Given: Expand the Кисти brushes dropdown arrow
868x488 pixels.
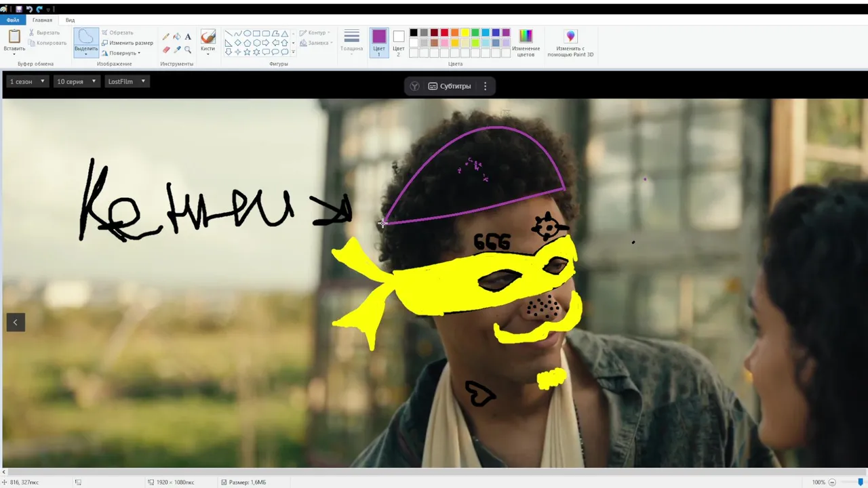Looking at the screenshot, I should [x=208, y=53].
